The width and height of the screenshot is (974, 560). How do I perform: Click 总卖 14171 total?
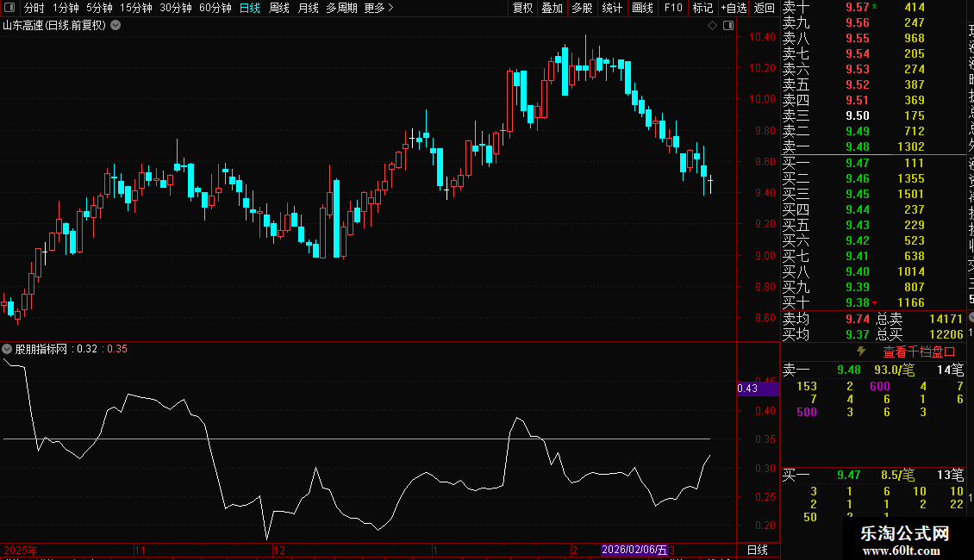[920, 319]
